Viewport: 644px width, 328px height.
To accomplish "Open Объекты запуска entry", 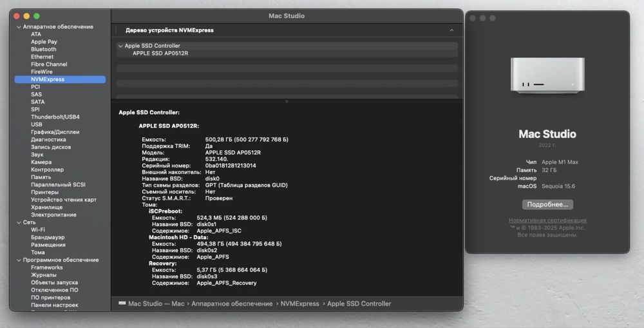I will [x=54, y=282].
